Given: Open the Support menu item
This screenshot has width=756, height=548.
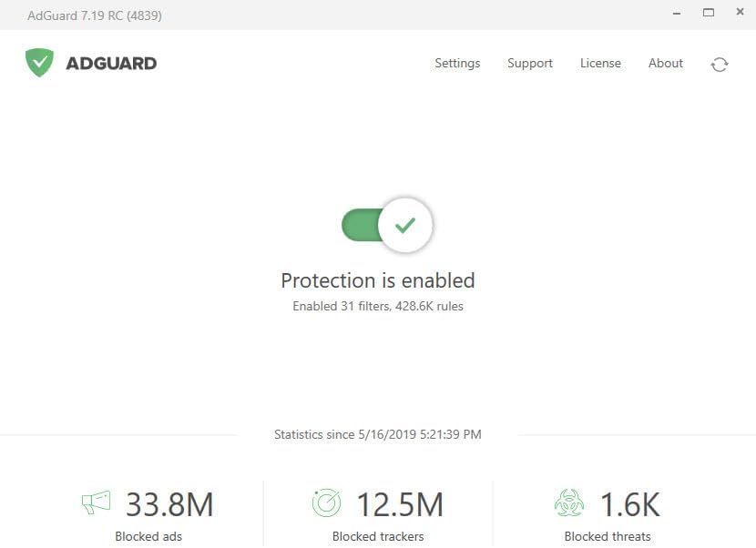Looking at the screenshot, I should [x=530, y=64].
